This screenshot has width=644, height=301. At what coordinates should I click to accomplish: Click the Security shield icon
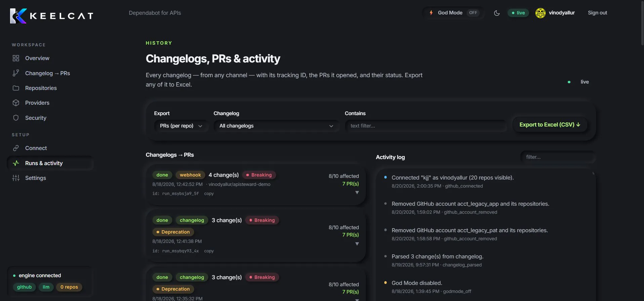[x=16, y=118]
